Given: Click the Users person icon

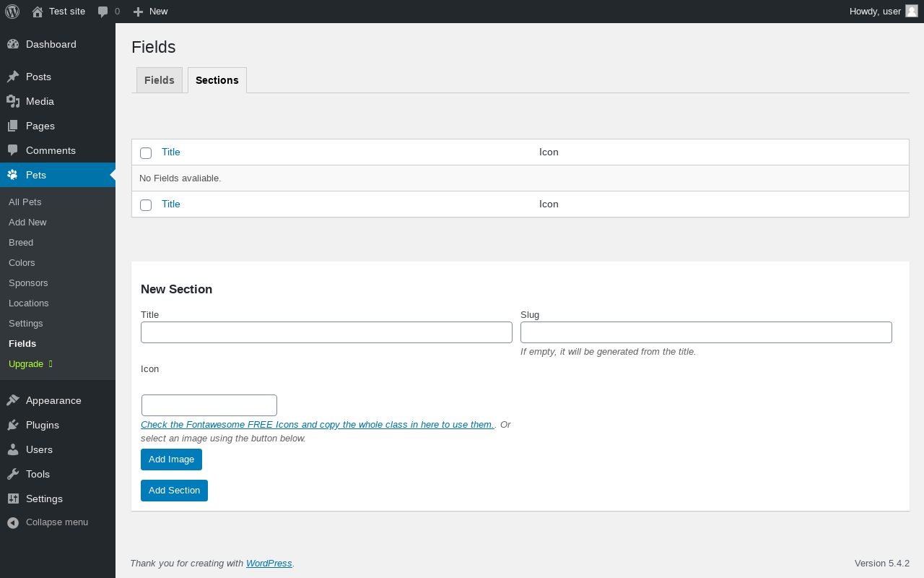Looking at the screenshot, I should [x=13, y=449].
